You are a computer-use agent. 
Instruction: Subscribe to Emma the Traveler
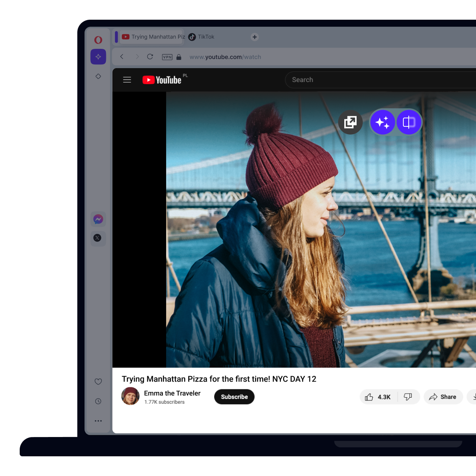click(234, 397)
